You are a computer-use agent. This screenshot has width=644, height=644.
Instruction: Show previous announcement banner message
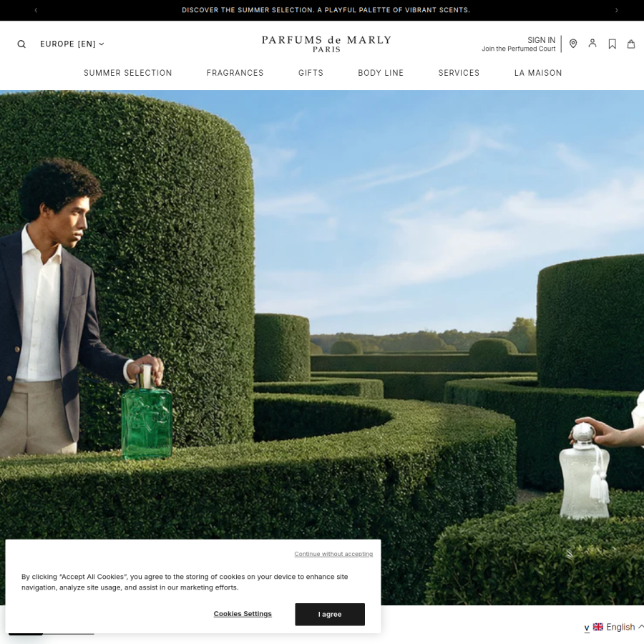click(x=36, y=10)
